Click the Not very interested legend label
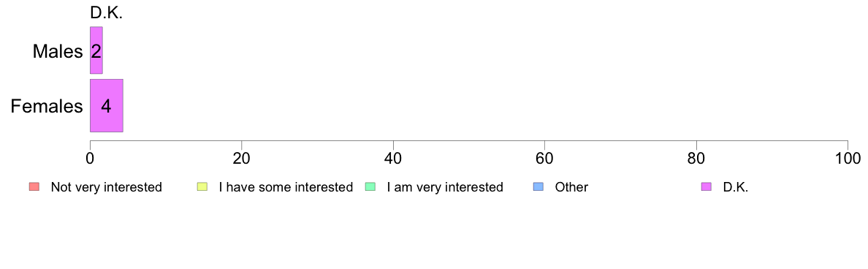 [106, 187]
